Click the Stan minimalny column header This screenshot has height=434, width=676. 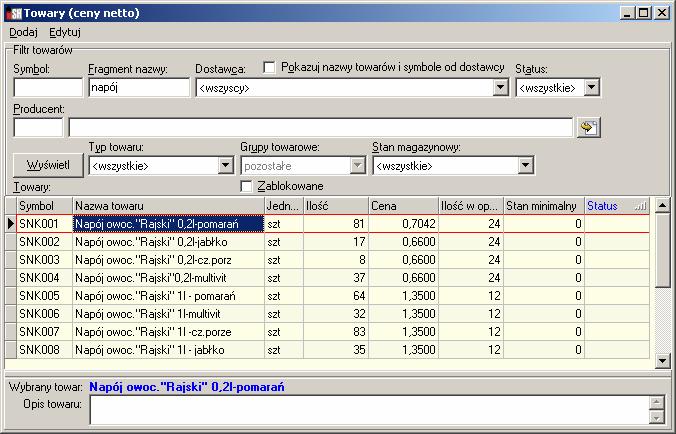coord(544,206)
